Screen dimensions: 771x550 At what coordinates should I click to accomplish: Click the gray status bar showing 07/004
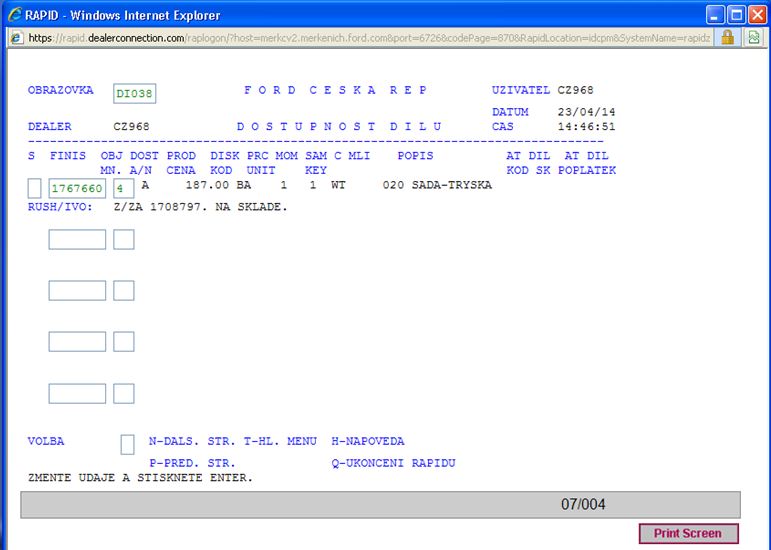380,505
